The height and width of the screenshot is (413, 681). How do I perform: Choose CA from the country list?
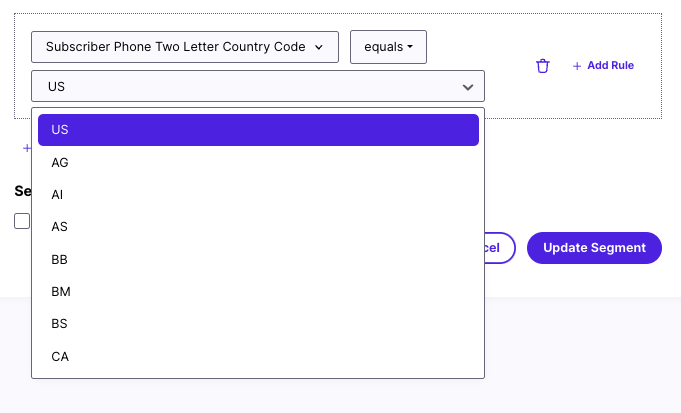(x=258, y=357)
